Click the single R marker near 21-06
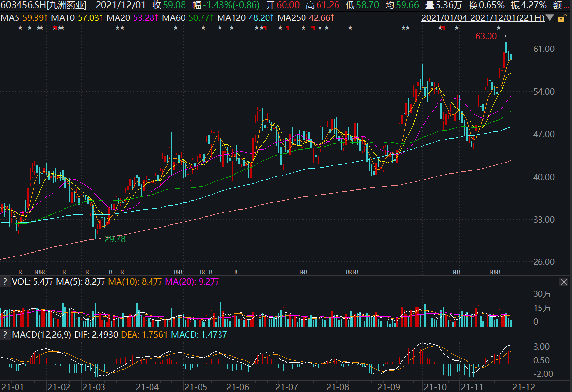This screenshot has height=392, width=572. (x=236, y=271)
